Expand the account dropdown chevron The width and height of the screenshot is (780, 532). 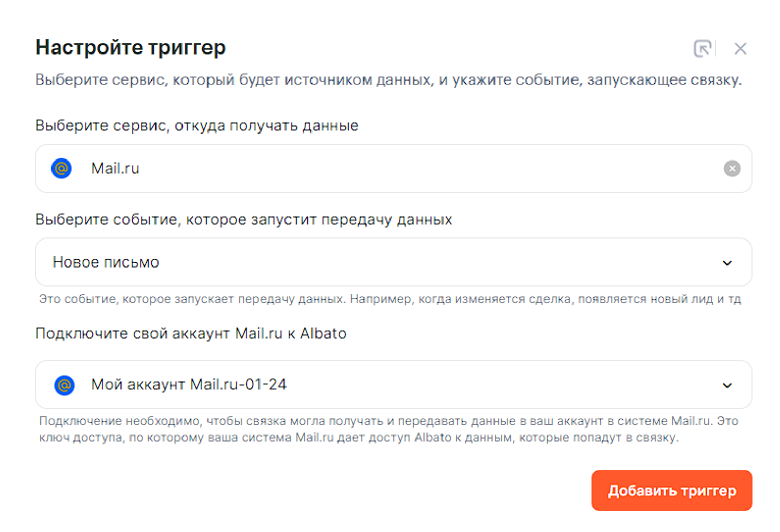click(727, 385)
